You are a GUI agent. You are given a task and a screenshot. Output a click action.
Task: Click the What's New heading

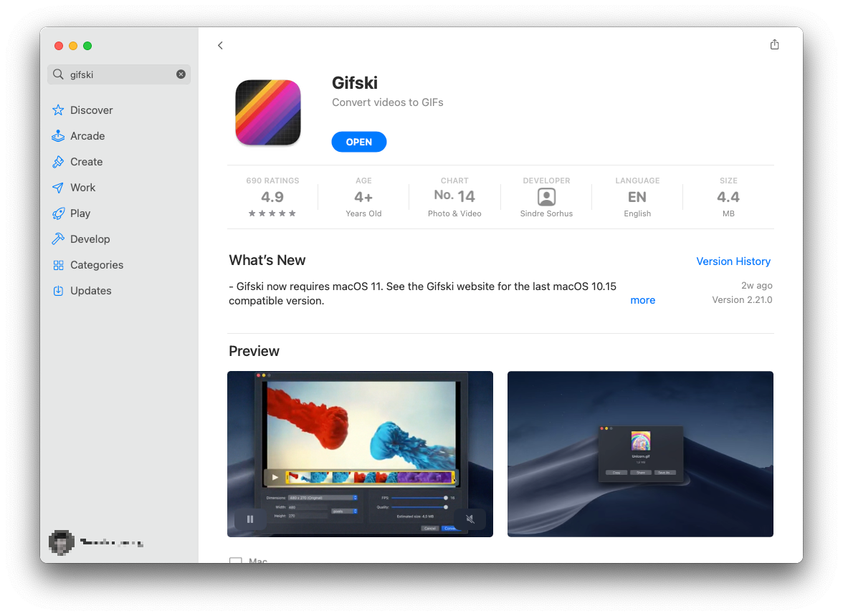coord(267,261)
